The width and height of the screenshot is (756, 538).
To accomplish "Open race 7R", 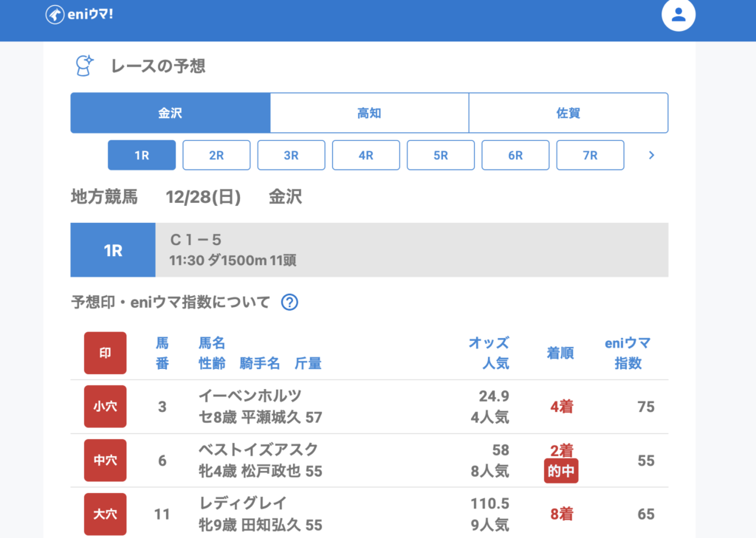I will pos(590,155).
